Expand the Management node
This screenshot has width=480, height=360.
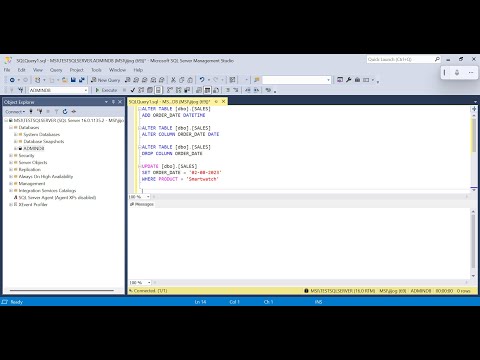click(11, 183)
